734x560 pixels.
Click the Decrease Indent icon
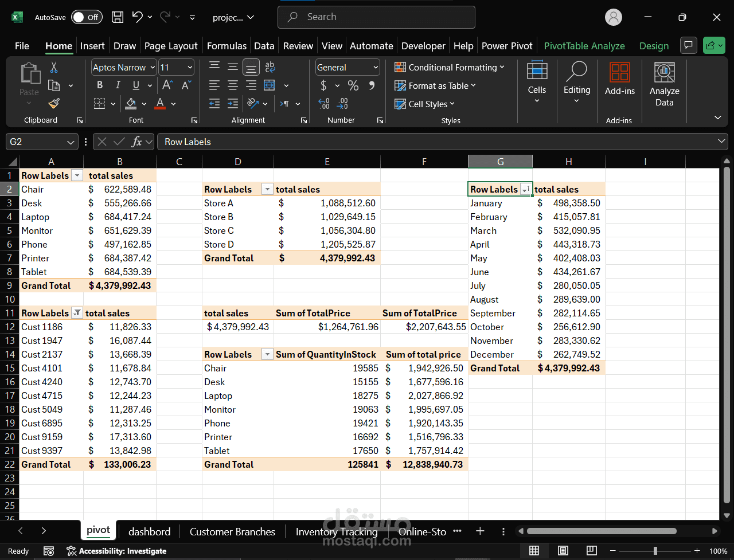coord(214,104)
